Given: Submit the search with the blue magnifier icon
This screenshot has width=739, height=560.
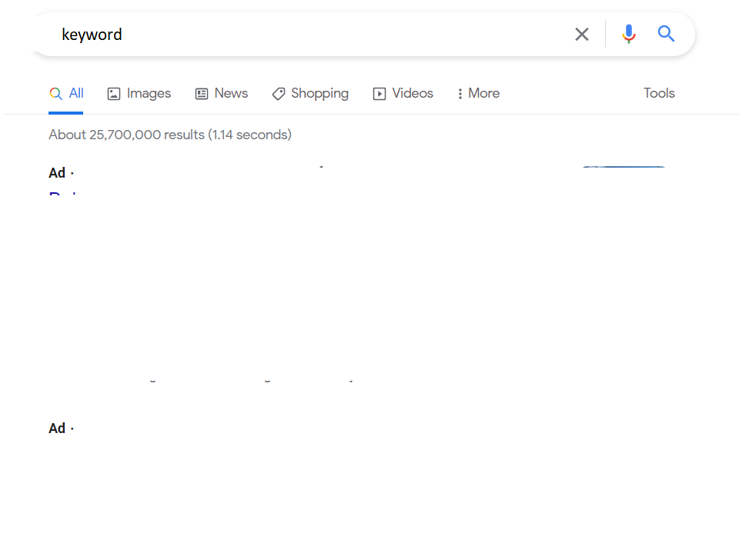Looking at the screenshot, I should (x=666, y=34).
